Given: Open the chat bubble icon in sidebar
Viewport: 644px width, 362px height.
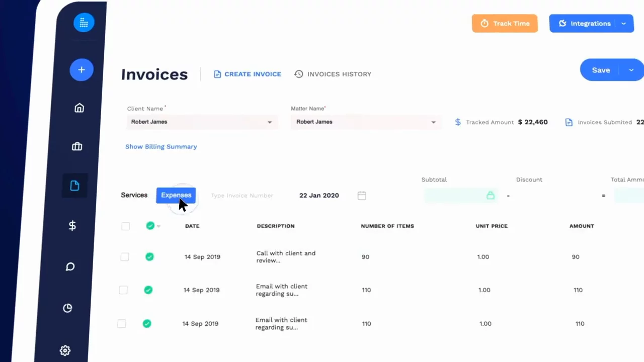Looking at the screenshot, I should (x=70, y=266).
